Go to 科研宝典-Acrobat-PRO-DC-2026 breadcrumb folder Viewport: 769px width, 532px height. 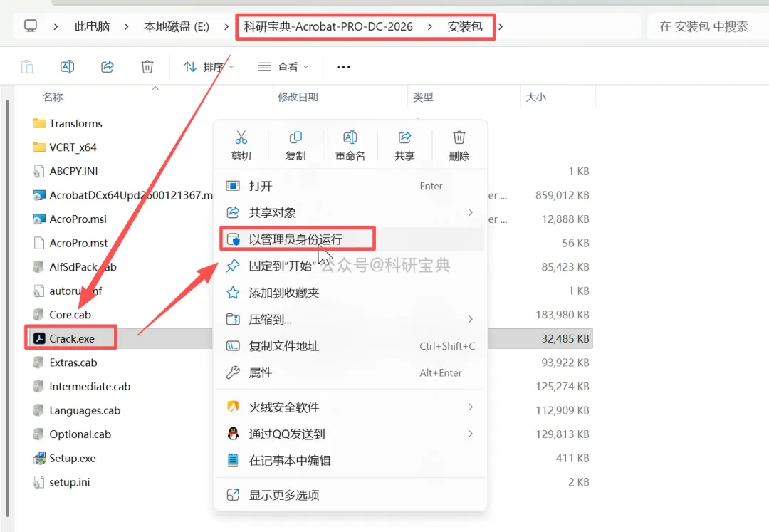(x=328, y=26)
